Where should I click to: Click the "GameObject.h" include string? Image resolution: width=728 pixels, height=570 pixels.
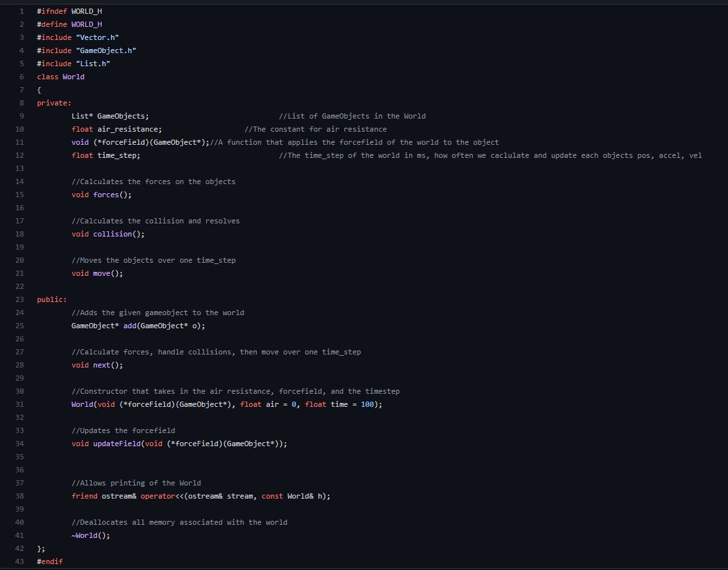click(x=106, y=50)
